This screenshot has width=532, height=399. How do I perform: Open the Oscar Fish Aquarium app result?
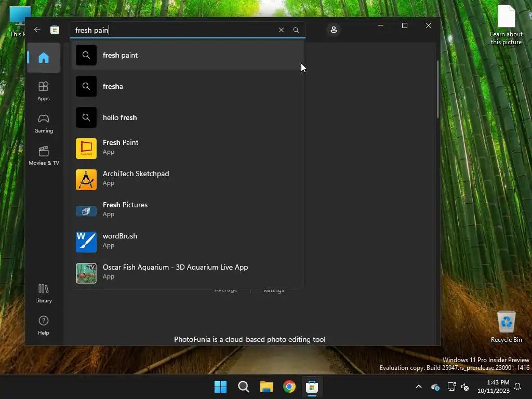click(188, 273)
